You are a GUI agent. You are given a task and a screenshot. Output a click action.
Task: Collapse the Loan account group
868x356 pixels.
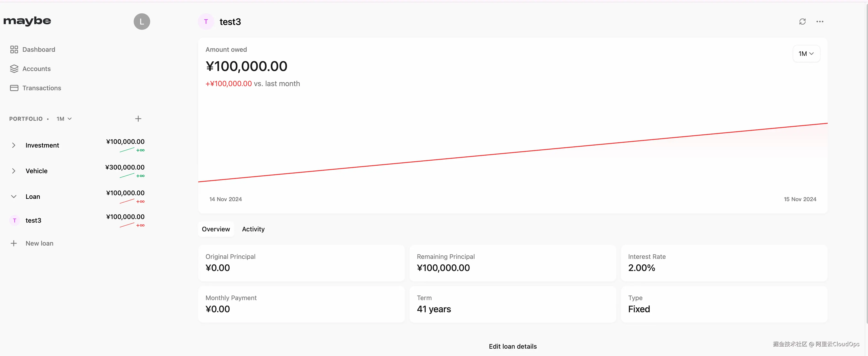[x=14, y=197]
